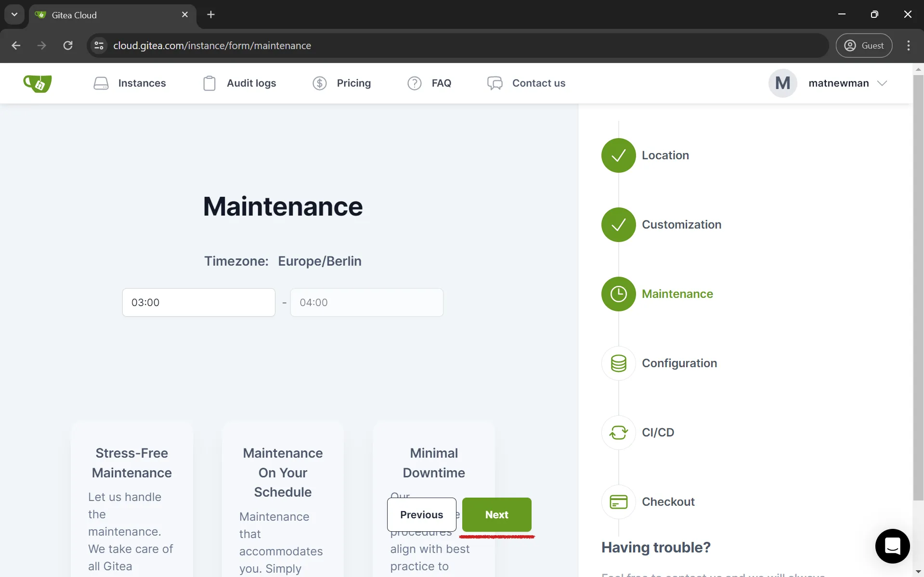Open Contact us via the chat icon
Image resolution: width=924 pixels, height=577 pixels.
coord(494,83)
